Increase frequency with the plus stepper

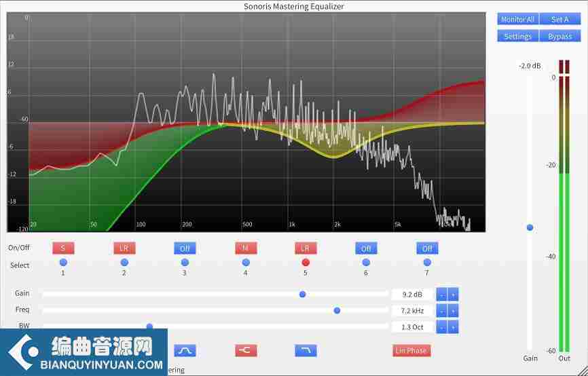453,311
